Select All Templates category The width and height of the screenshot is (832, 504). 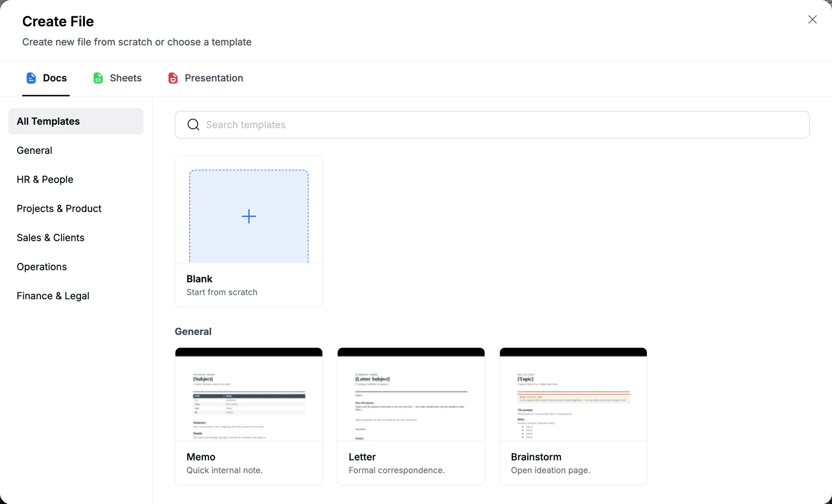coord(76,121)
